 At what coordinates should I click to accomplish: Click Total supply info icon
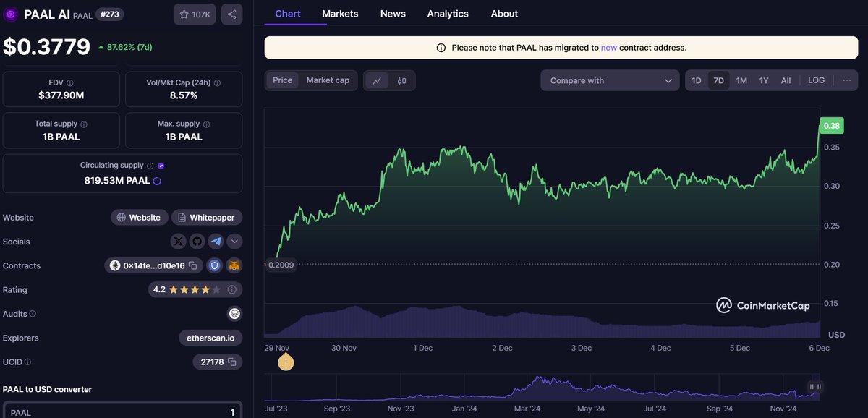(84, 124)
